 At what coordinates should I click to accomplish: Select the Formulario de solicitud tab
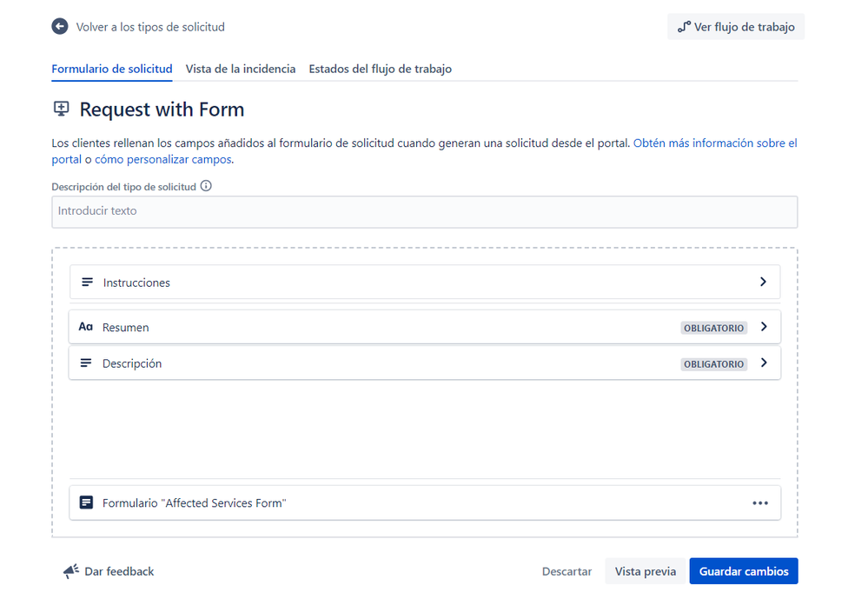tap(112, 69)
